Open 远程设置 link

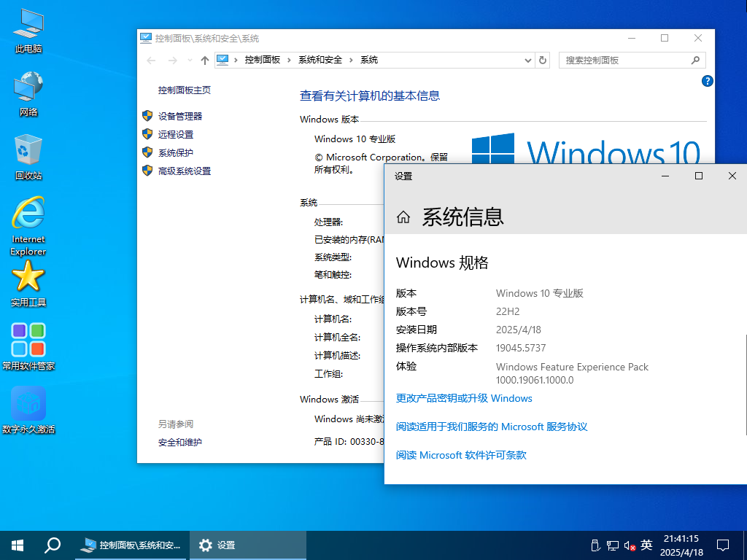click(x=176, y=135)
